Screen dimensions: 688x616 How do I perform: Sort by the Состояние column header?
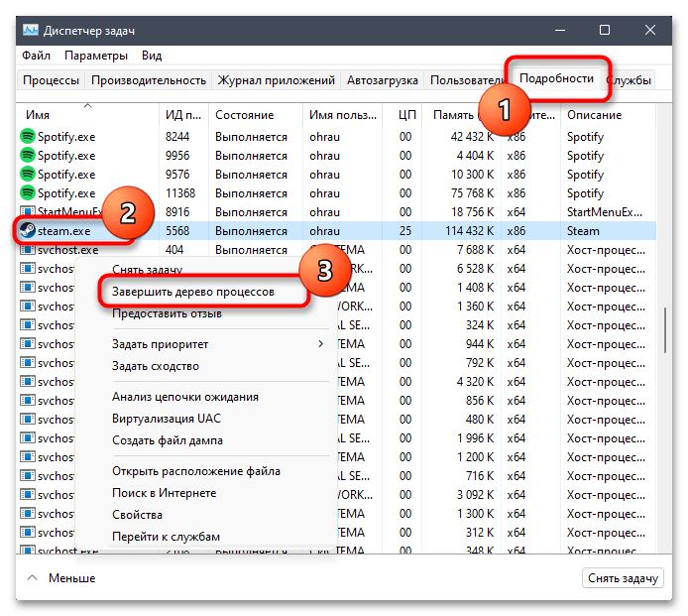point(256,115)
